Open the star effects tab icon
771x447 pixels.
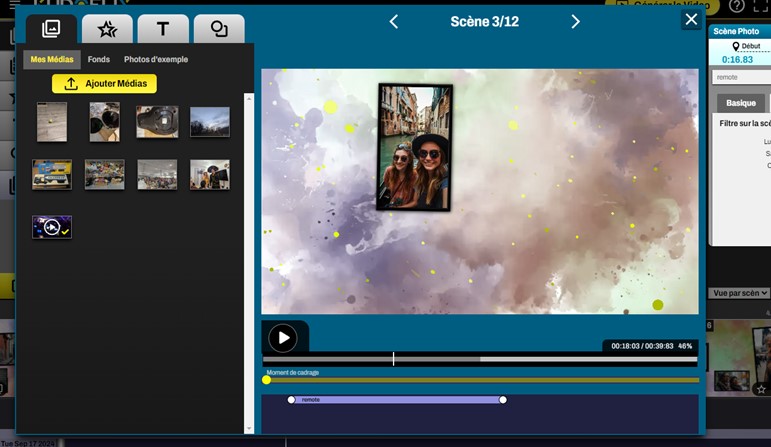click(x=107, y=29)
